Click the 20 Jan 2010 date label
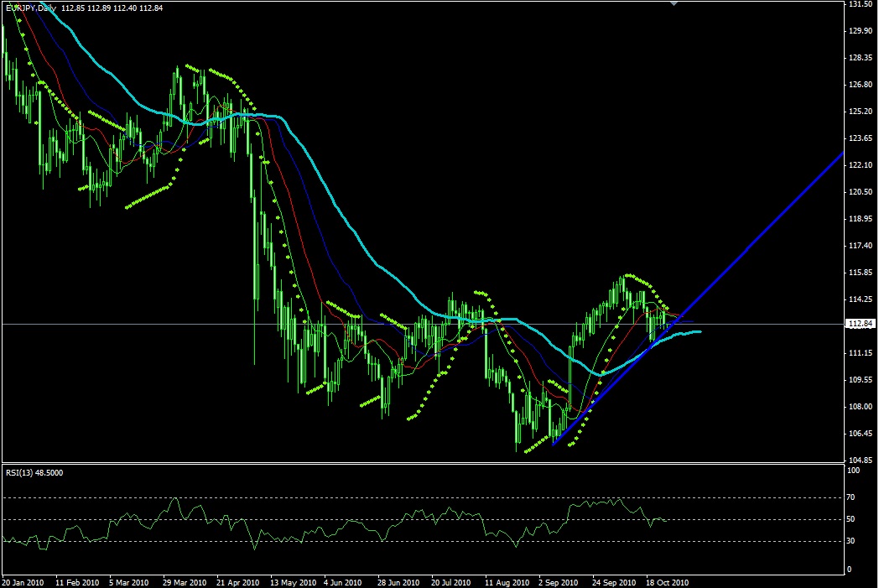Screen dimensions: 879x588 (23, 583)
